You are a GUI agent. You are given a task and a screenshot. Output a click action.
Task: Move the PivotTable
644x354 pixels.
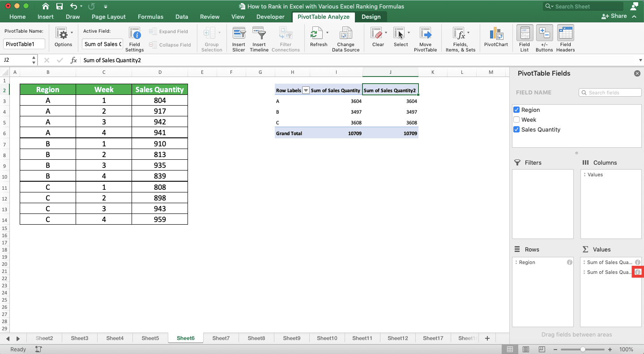click(x=425, y=39)
